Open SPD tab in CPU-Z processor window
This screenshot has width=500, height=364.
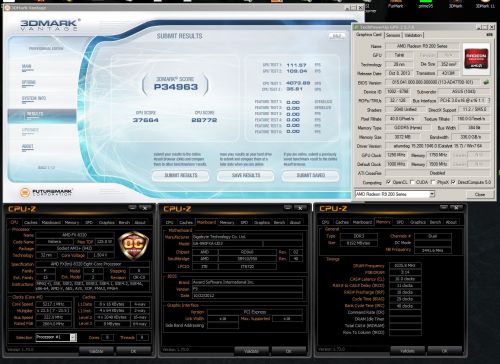pyautogui.click(x=89, y=222)
